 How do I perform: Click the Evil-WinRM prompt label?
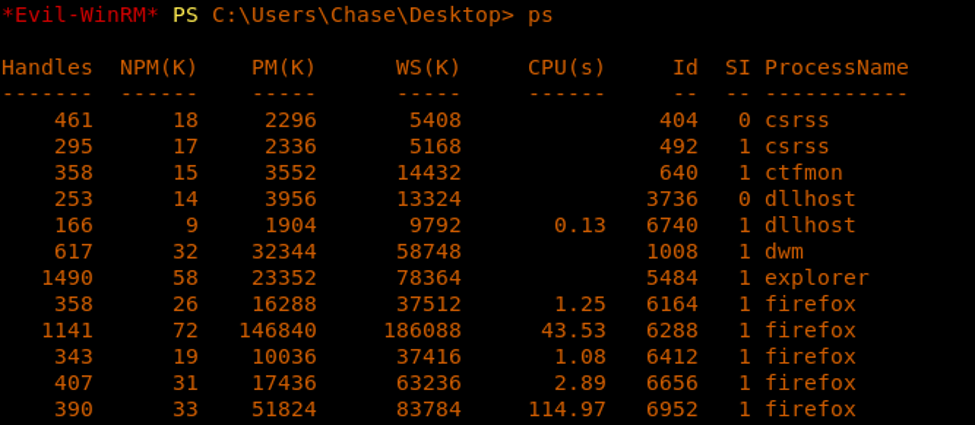(80, 16)
